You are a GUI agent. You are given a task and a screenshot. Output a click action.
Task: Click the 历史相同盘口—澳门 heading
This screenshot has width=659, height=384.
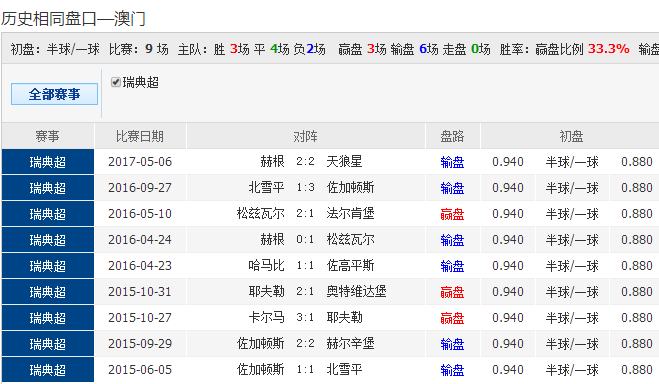click(x=73, y=19)
